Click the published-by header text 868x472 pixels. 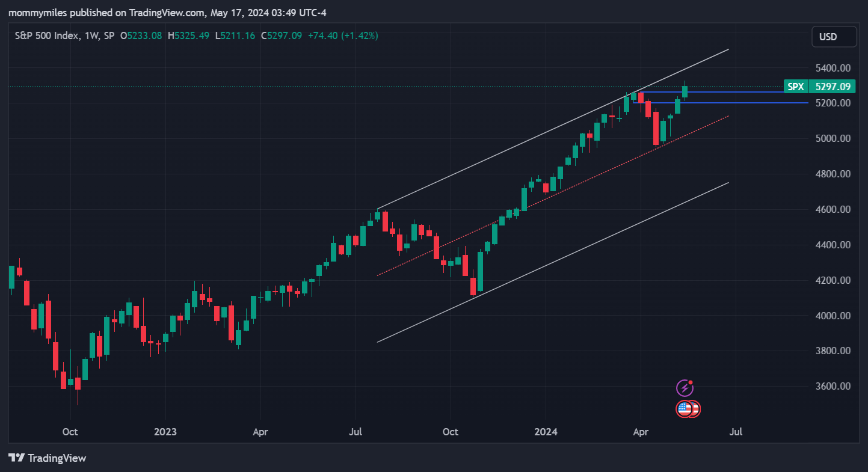tap(168, 13)
